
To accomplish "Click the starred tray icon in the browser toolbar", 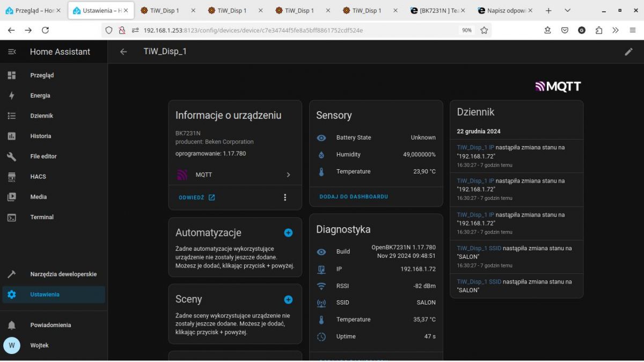I will click(547, 31).
